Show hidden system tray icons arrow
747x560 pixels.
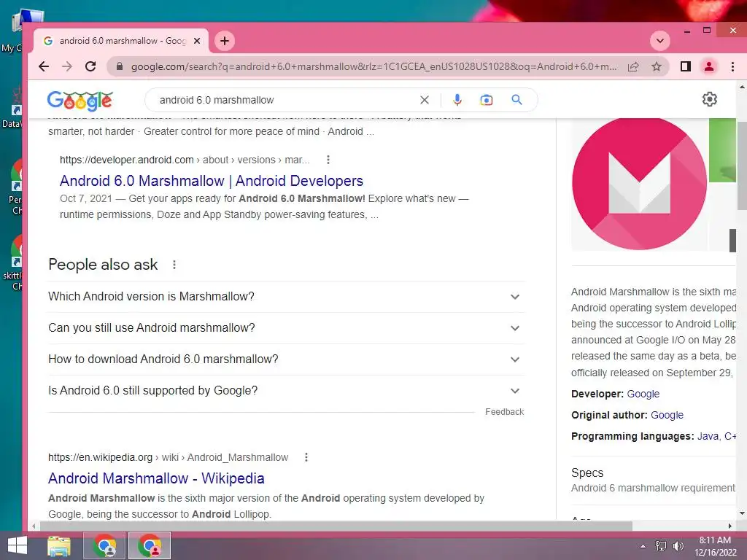(x=643, y=546)
